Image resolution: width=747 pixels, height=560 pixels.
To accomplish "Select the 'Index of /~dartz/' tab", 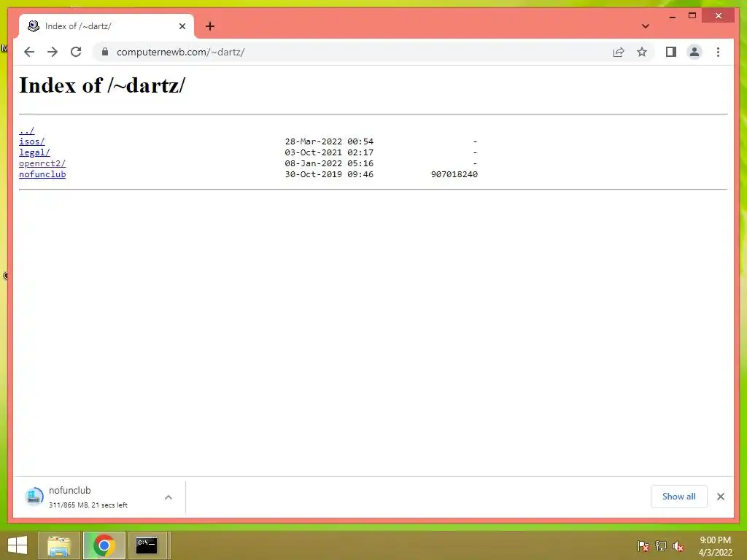I will tap(107, 26).
